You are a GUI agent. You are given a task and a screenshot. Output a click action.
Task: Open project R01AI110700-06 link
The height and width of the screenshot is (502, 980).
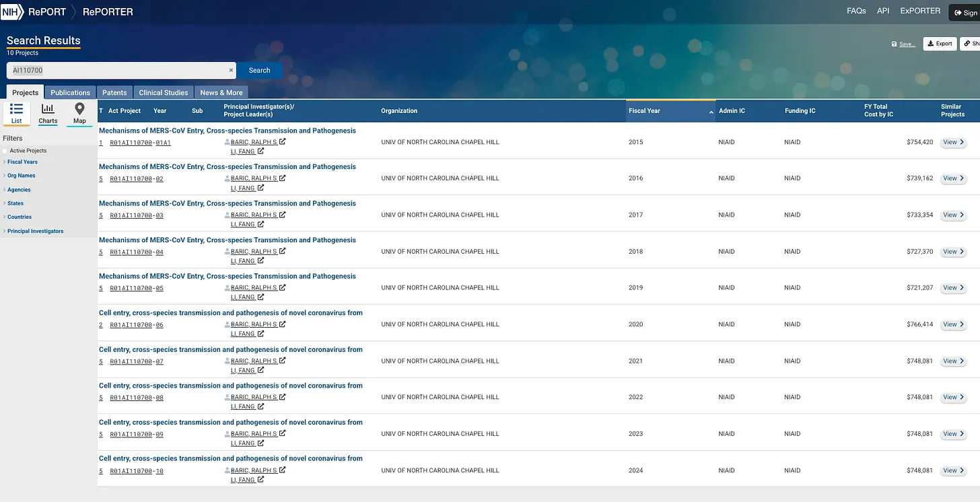(x=137, y=325)
